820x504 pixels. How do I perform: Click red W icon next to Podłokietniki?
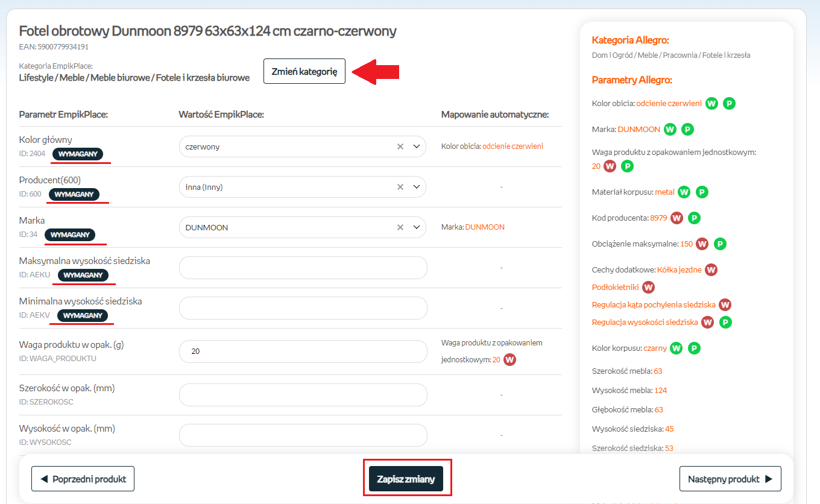(x=648, y=287)
